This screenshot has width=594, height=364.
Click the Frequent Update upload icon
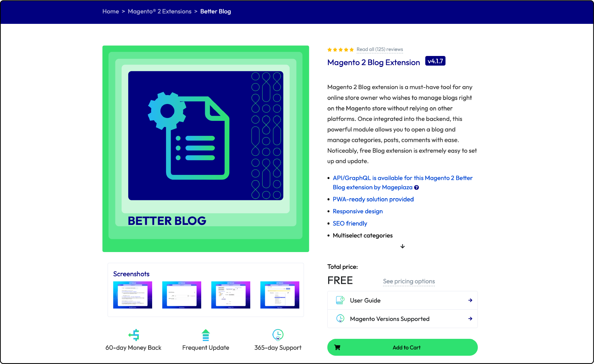coord(206,335)
